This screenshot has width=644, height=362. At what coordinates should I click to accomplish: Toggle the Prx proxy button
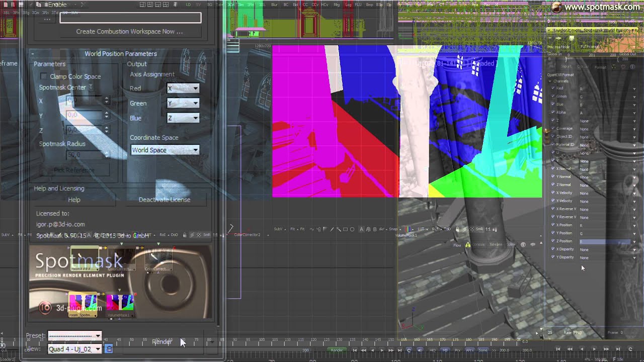(457, 350)
